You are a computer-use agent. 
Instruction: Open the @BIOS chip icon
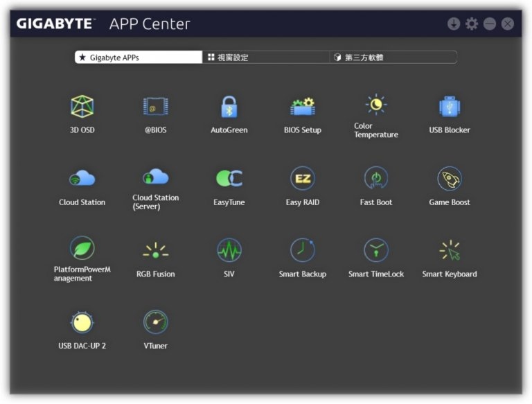click(155, 107)
